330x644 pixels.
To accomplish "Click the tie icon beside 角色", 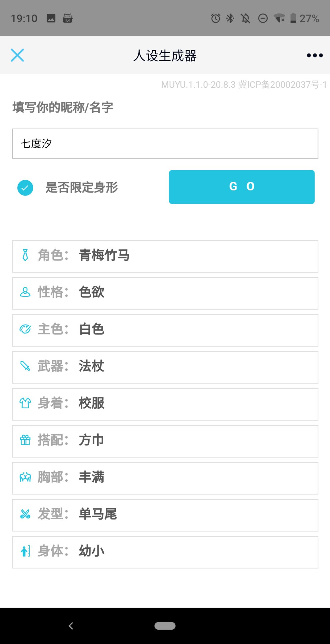I will 25,255.
